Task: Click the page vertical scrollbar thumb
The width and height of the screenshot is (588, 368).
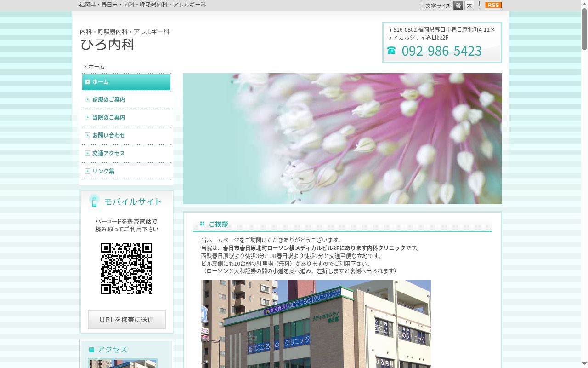Action: (584, 29)
